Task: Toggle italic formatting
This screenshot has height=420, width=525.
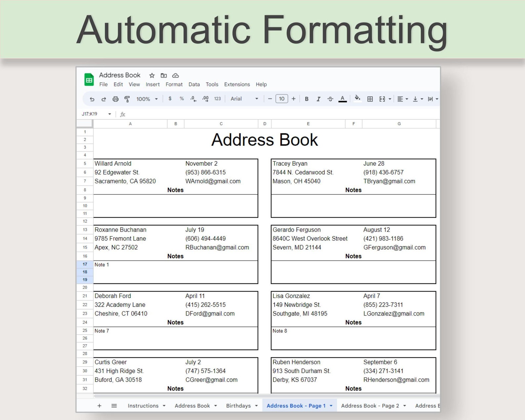Action: pyautogui.click(x=318, y=99)
